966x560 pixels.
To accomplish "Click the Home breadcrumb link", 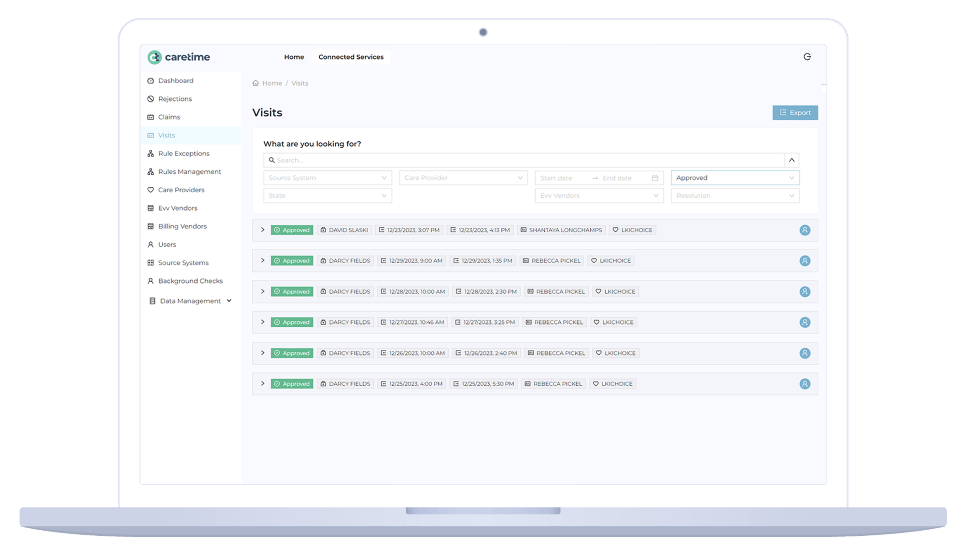I will pos(272,83).
